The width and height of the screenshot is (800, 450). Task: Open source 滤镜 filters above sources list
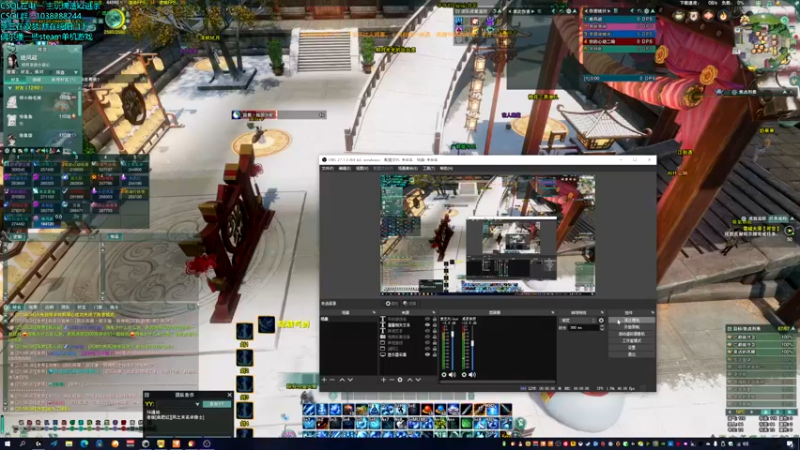410,304
